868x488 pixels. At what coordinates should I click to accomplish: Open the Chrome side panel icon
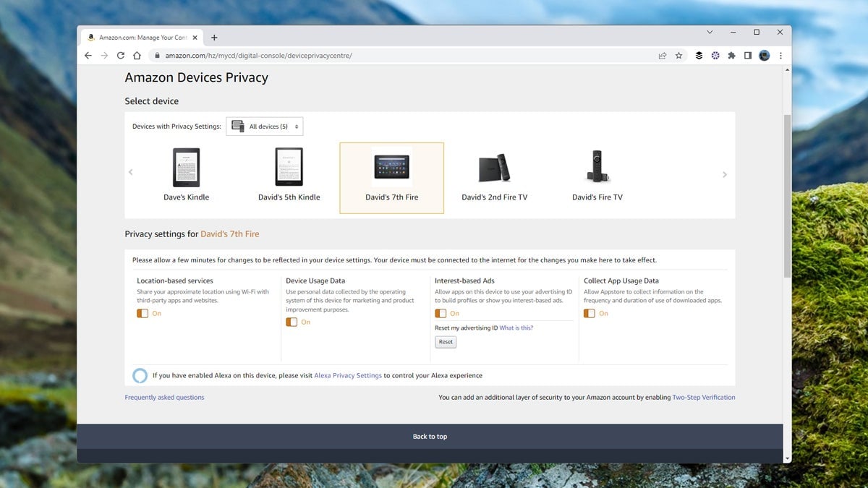(748, 55)
